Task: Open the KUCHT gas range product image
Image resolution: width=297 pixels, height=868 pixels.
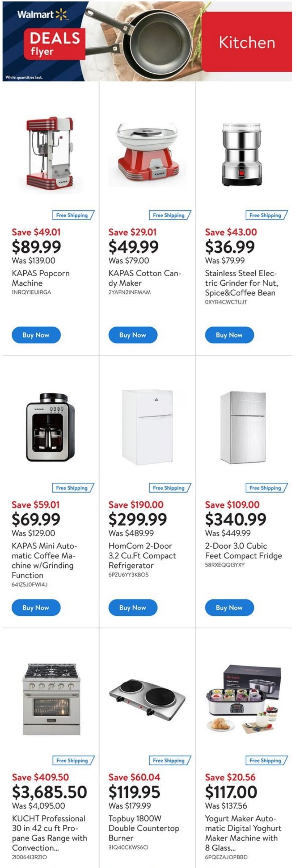Action: (x=51, y=699)
